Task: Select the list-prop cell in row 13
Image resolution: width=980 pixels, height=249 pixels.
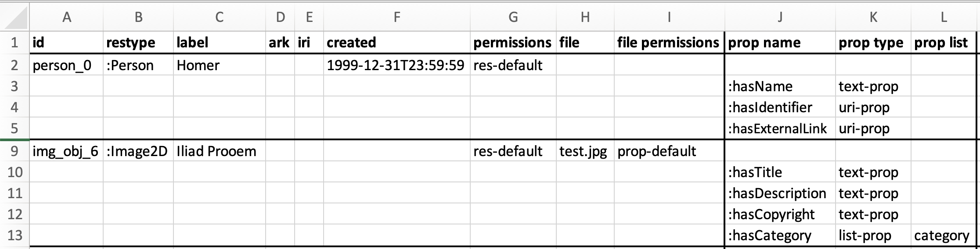Action: click(x=873, y=235)
